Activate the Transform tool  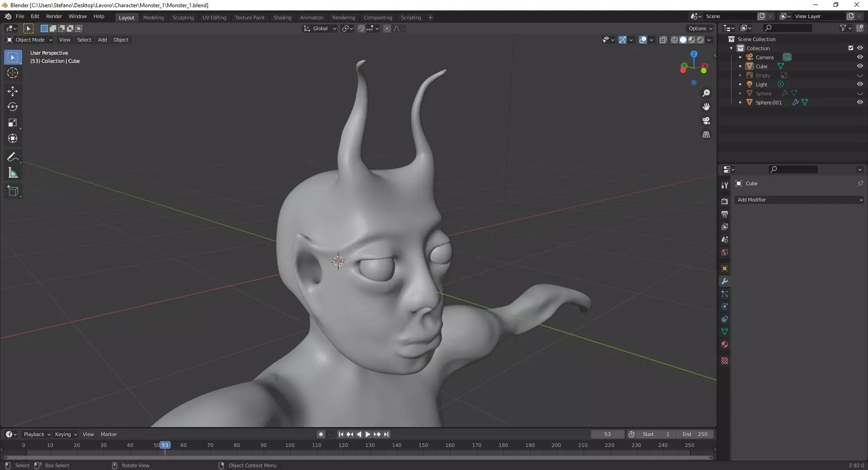point(13,139)
